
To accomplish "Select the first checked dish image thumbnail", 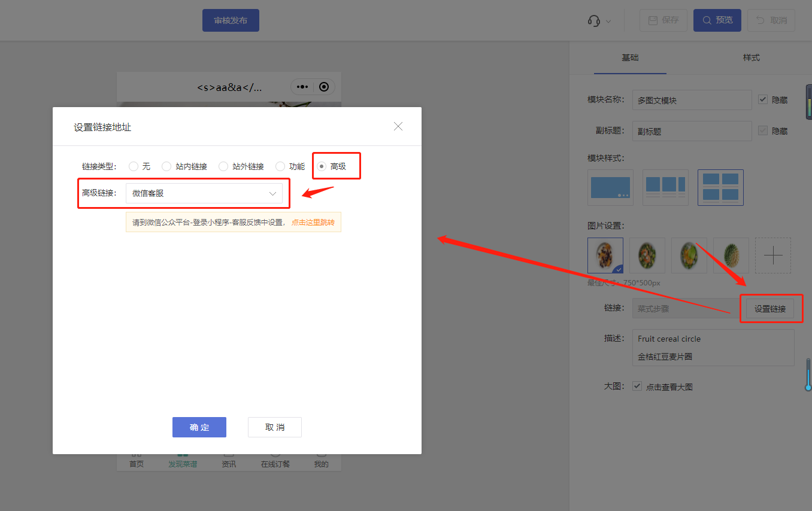I will tap(605, 255).
